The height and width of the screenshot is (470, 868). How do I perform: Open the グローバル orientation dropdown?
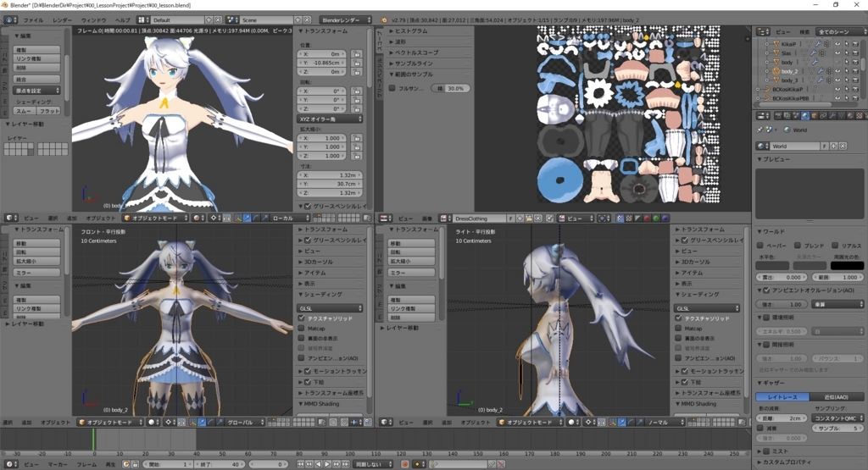(x=245, y=422)
